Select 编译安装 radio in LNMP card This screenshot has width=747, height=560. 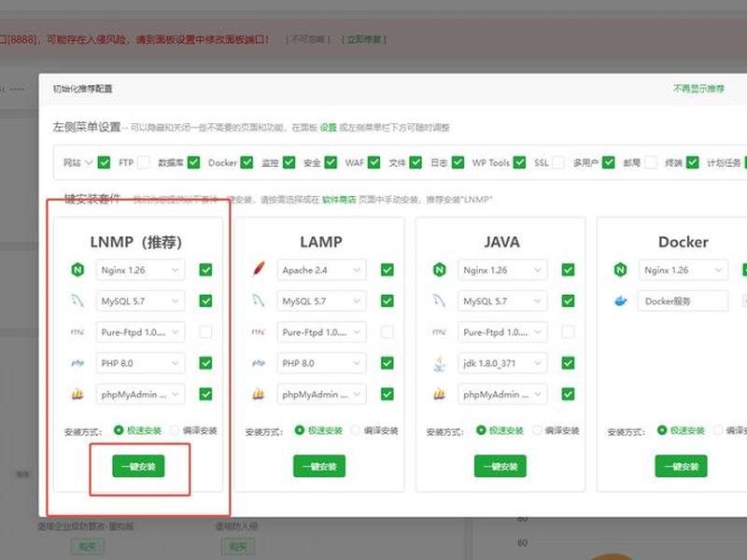175,430
